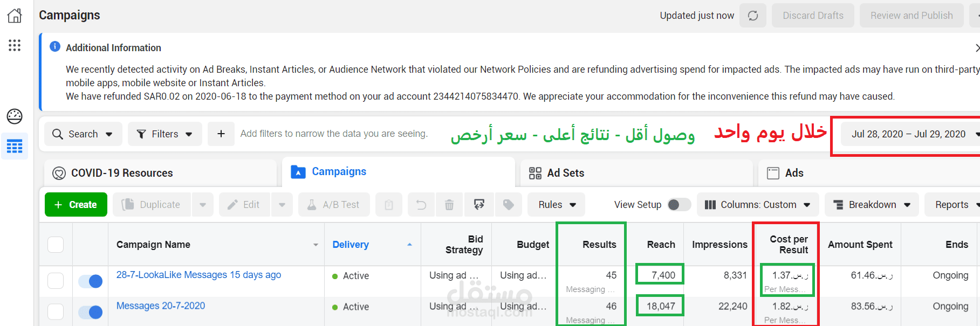
Task: Open the Home icon in left sidebar
Action: pyautogui.click(x=15, y=16)
